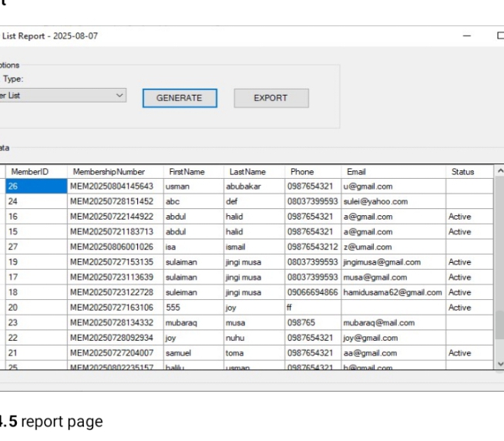Click the Email column header
The image size is (504, 441).
(x=356, y=172)
